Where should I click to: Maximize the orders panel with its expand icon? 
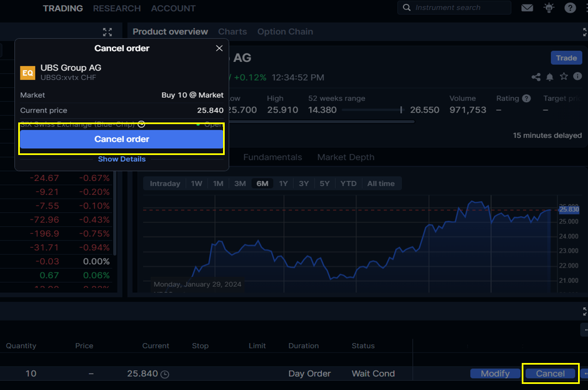pyautogui.click(x=585, y=311)
